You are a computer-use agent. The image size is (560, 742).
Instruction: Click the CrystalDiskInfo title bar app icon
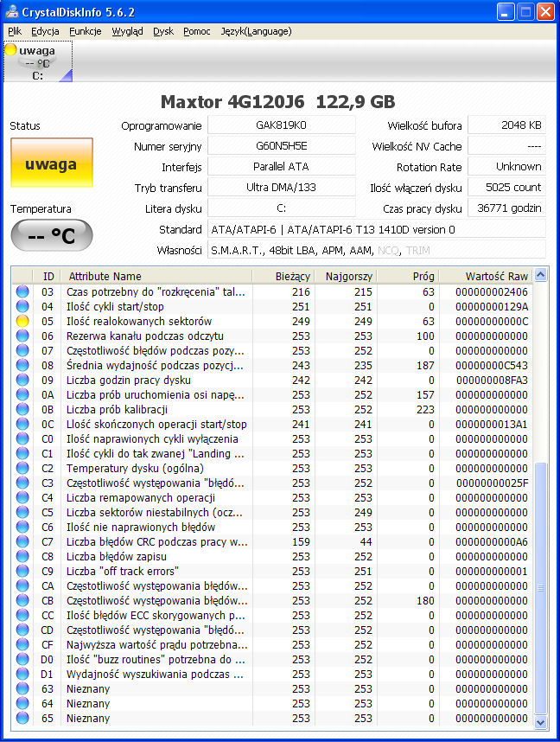tap(11, 11)
